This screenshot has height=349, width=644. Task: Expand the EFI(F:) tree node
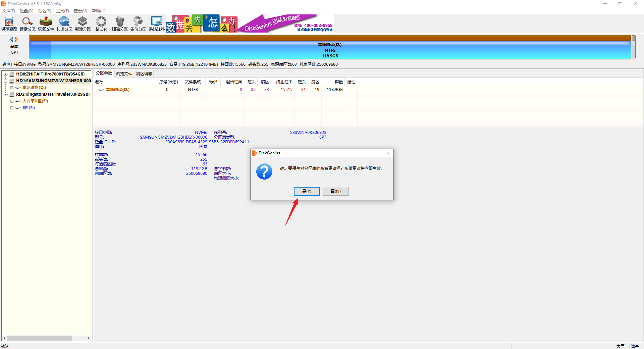pyautogui.click(x=12, y=108)
